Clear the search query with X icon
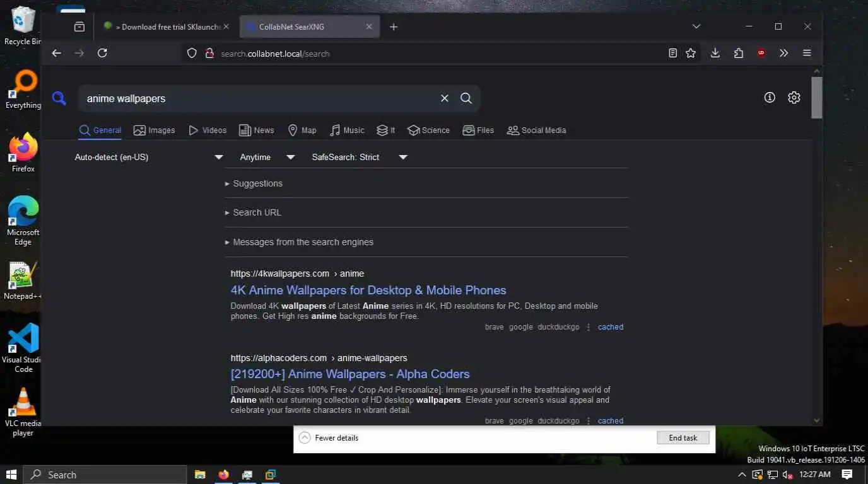Viewport: 868px width, 484px height. [x=445, y=98]
